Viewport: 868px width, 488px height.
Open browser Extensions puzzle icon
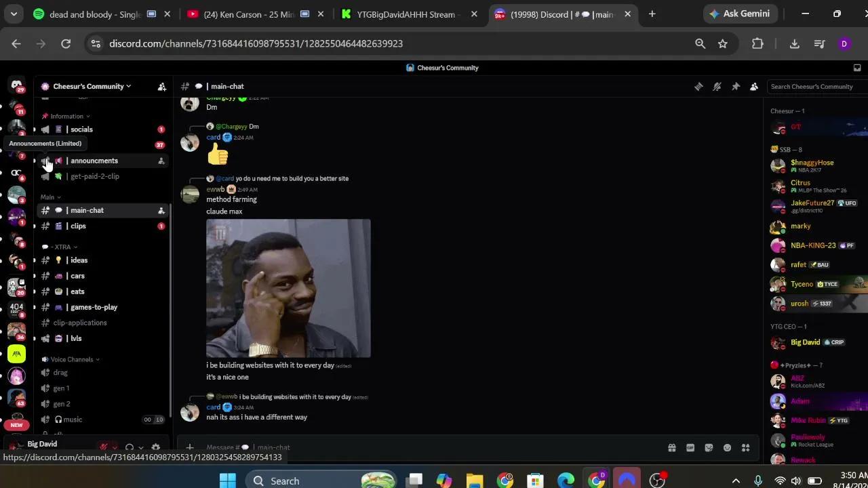[757, 43]
